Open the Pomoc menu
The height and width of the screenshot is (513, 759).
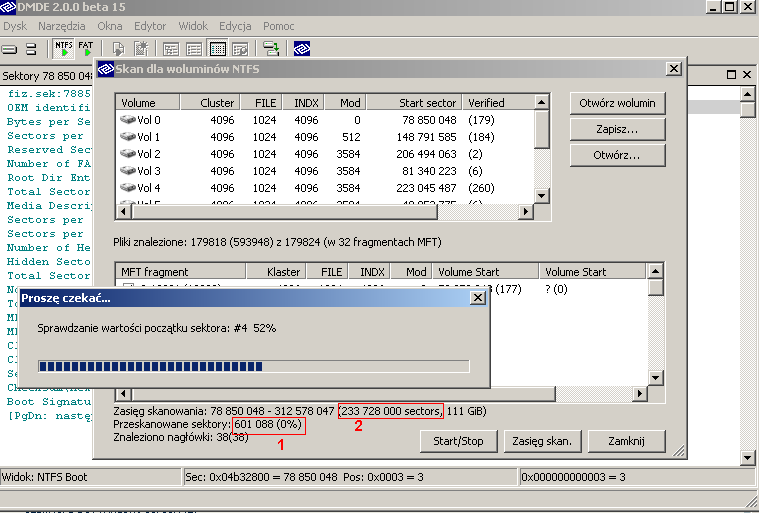(278, 25)
